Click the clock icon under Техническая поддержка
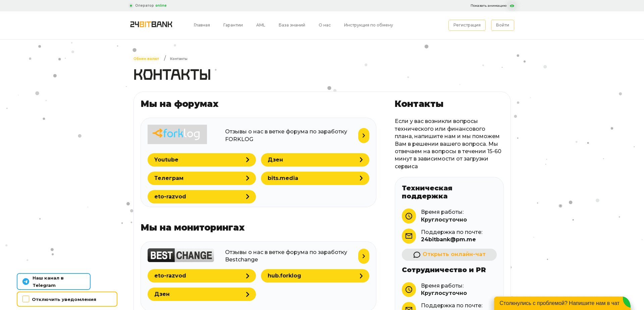 pos(409,216)
